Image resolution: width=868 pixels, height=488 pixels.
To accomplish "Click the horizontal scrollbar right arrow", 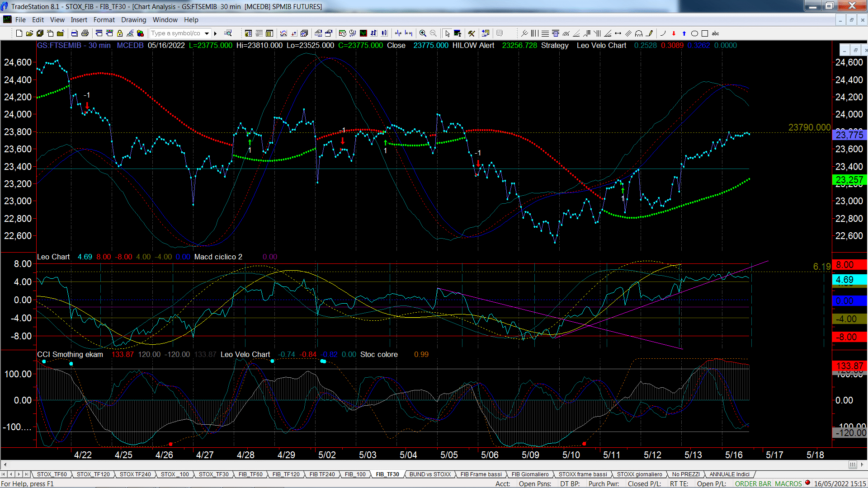I will tap(863, 465).
